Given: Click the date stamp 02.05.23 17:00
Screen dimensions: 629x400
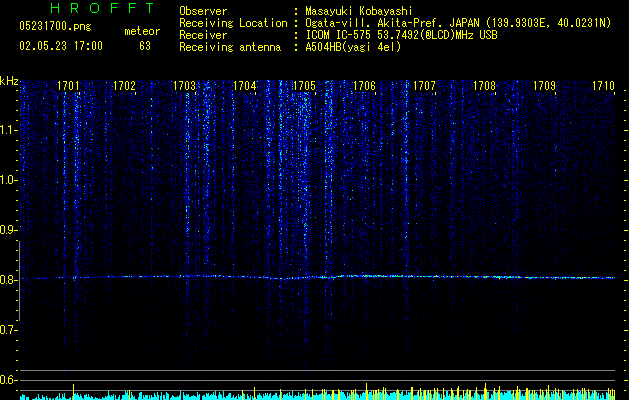Looking at the screenshot, I should (x=61, y=46).
